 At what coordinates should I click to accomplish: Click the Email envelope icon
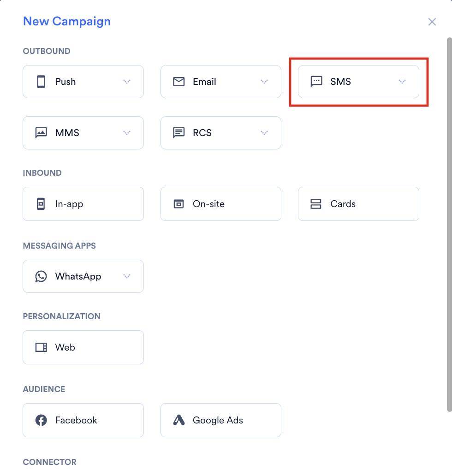[x=179, y=82]
